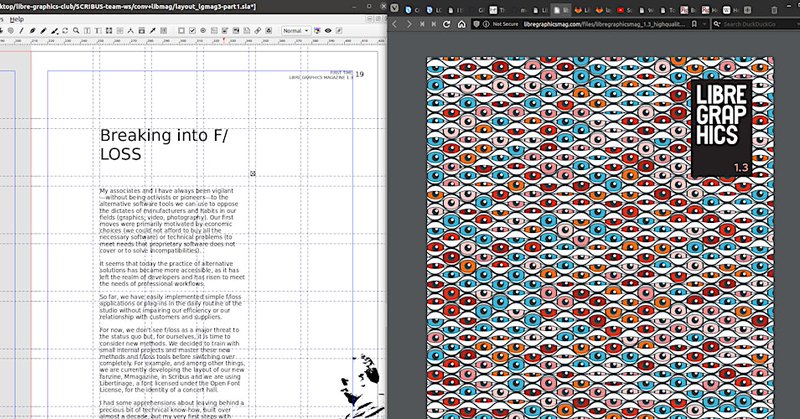Select the Copy item properties tool

click(141, 31)
